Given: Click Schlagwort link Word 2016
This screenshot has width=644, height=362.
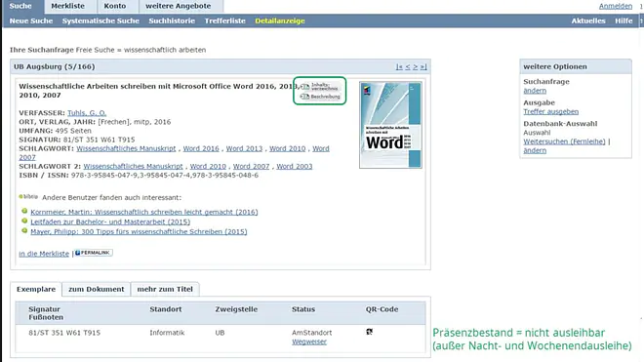Looking at the screenshot, I should (201, 148).
